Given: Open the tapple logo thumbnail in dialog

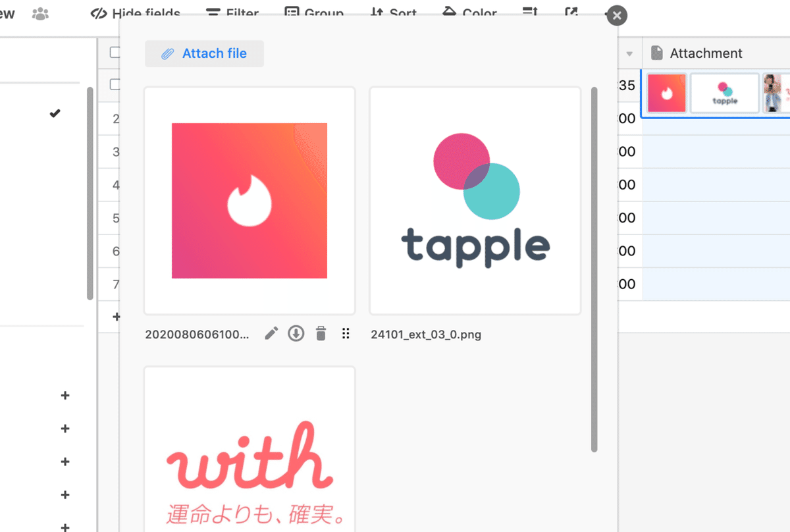Looking at the screenshot, I should pyautogui.click(x=475, y=201).
